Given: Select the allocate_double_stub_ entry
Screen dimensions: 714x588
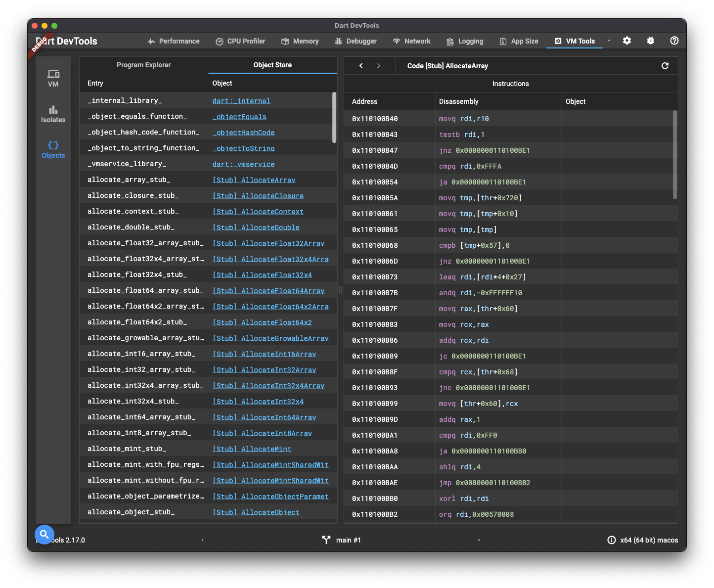Looking at the screenshot, I should [131, 227].
